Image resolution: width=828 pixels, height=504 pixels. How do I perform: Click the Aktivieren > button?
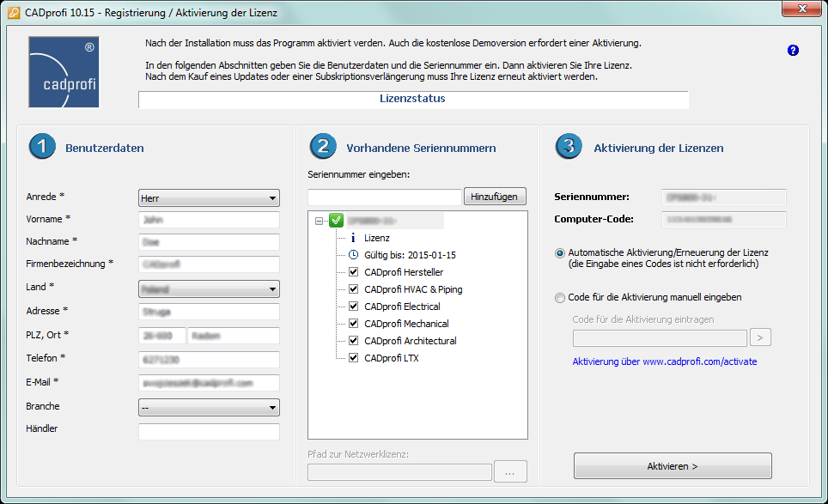[673, 466]
